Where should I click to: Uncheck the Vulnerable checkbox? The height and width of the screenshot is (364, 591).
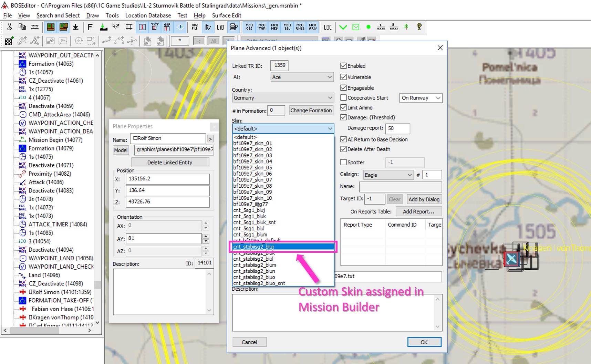[x=343, y=77]
